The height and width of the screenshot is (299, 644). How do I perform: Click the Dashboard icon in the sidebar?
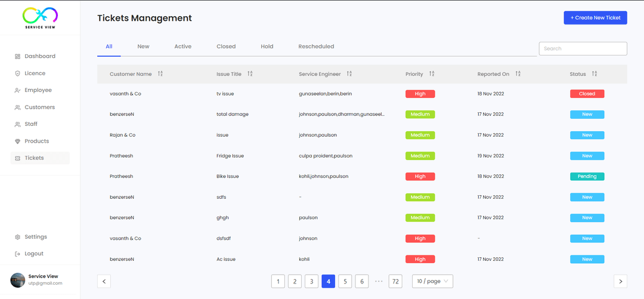coord(17,56)
